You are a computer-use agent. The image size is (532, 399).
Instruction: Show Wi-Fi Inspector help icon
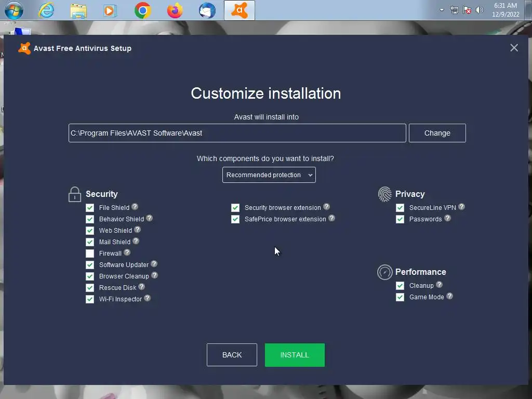[x=147, y=298]
